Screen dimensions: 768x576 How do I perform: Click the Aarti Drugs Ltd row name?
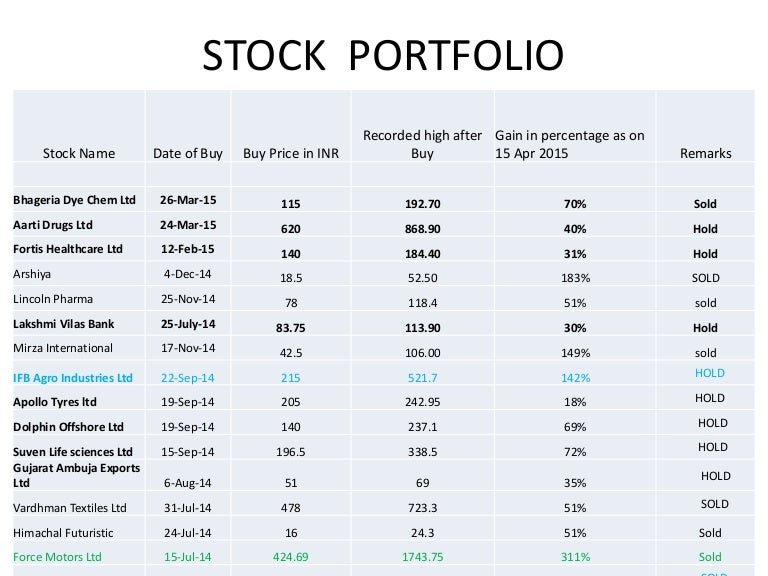click(58, 225)
